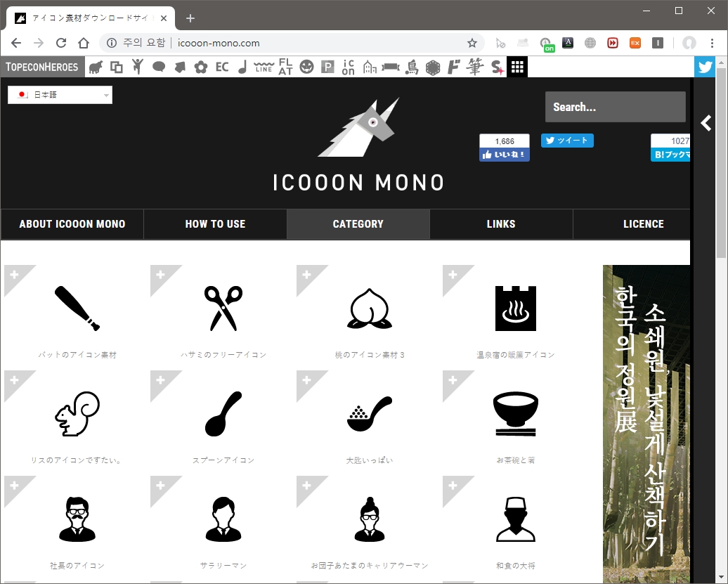The image size is (728, 584).
Task: Click the pumpkin face icon in the TopeconHeroes bar
Action: (306, 67)
